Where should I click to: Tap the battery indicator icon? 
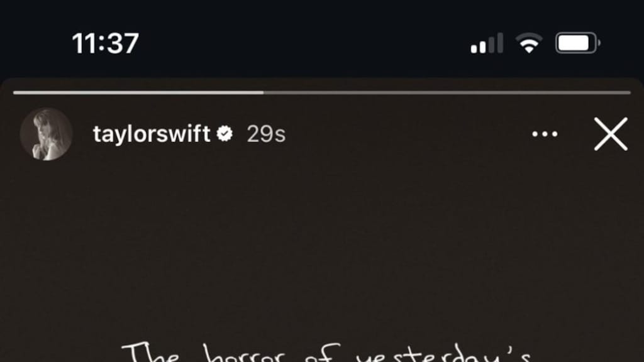coord(578,43)
